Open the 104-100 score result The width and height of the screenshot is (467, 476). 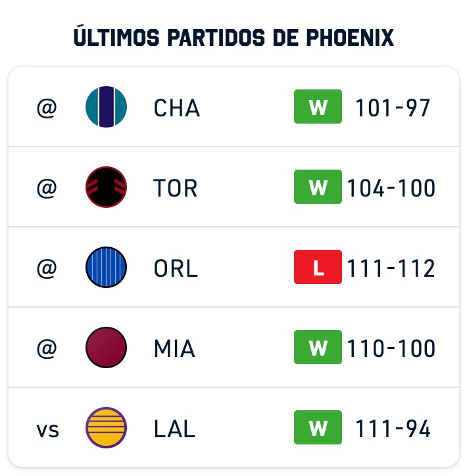pyautogui.click(x=391, y=188)
